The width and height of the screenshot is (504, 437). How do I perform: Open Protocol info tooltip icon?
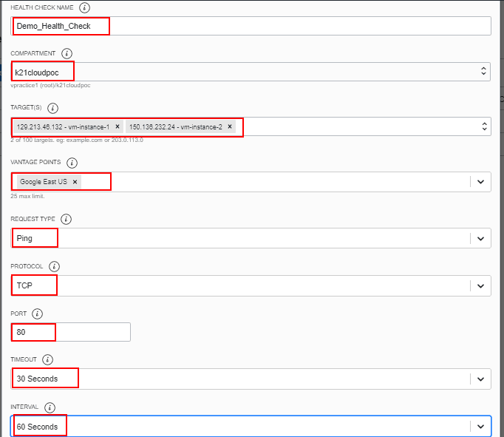click(54, 266)
